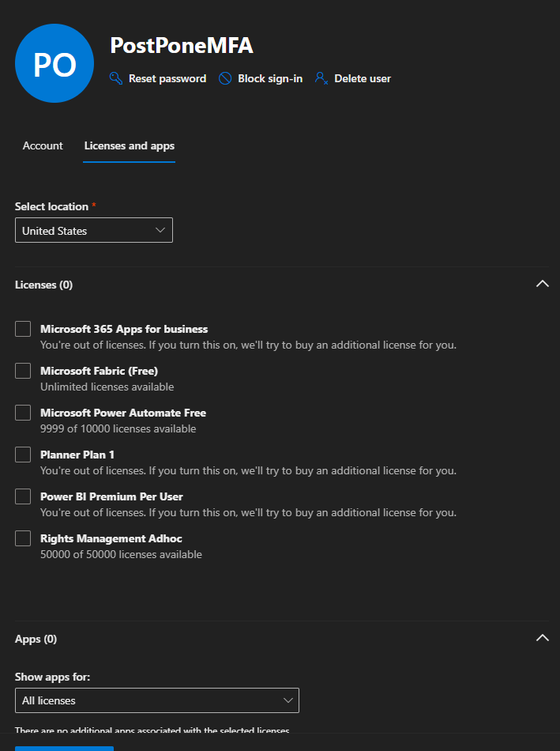Enable Rights Management Adhoc license
The image size is (560, 751).
(x=23, y=538)
